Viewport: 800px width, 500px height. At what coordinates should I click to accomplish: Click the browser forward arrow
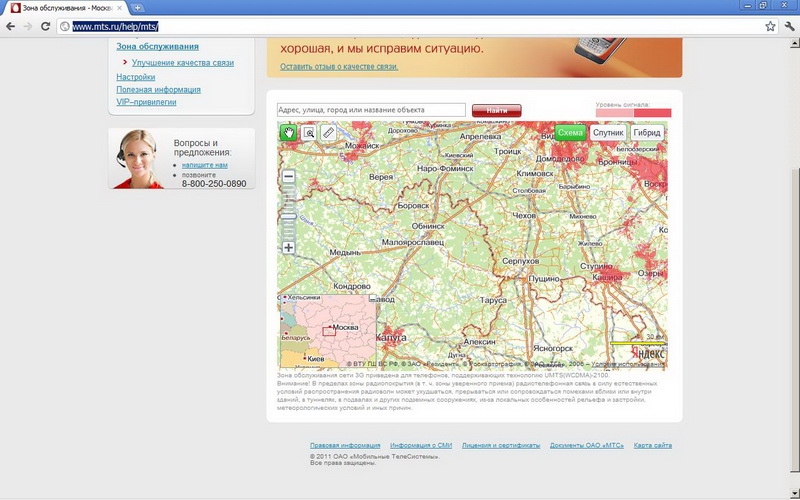pyautogui.click(x=28, y=26)
